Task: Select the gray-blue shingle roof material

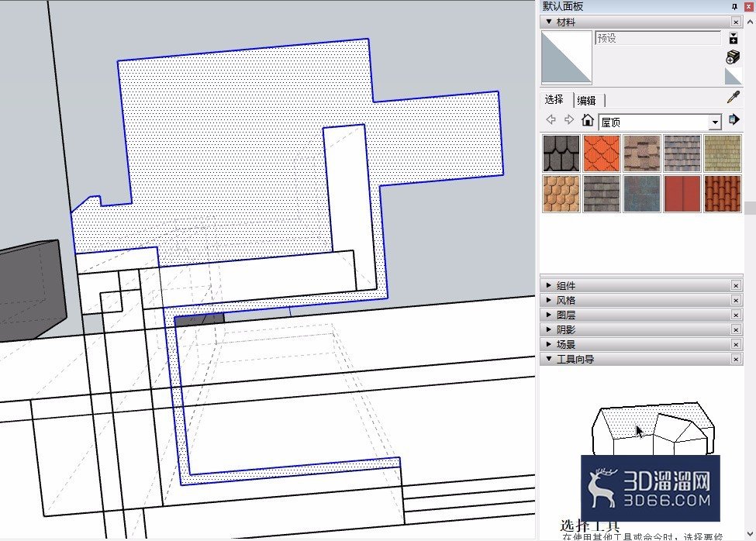Action: (x=682, y=153)
